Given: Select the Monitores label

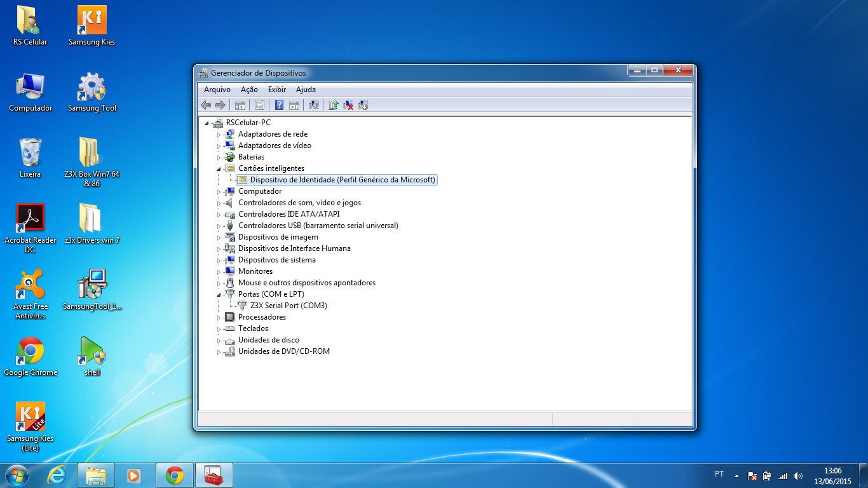Looking at the screenshot, I should click(x=255, y=271).
